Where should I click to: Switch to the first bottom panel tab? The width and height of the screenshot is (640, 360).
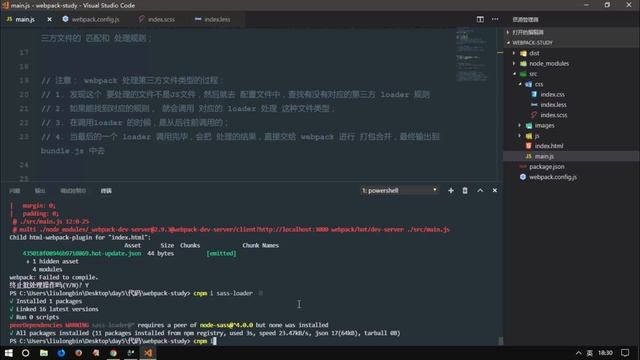[x=15, y=191]
